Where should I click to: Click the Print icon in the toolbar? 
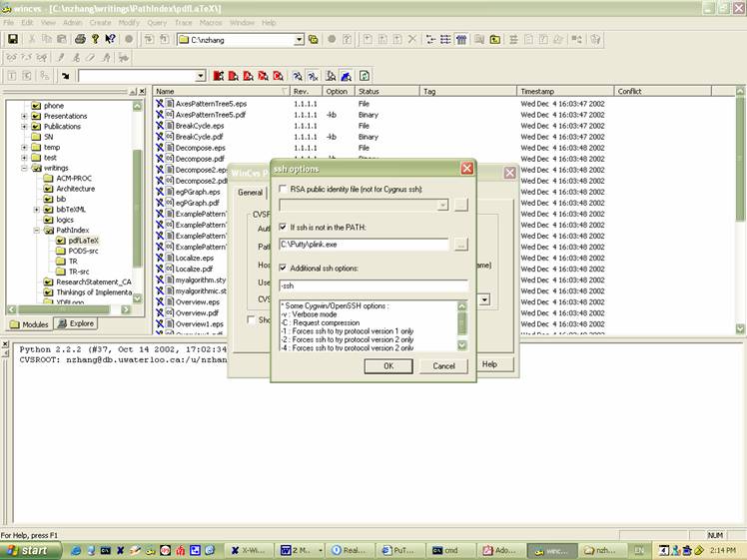80,40
